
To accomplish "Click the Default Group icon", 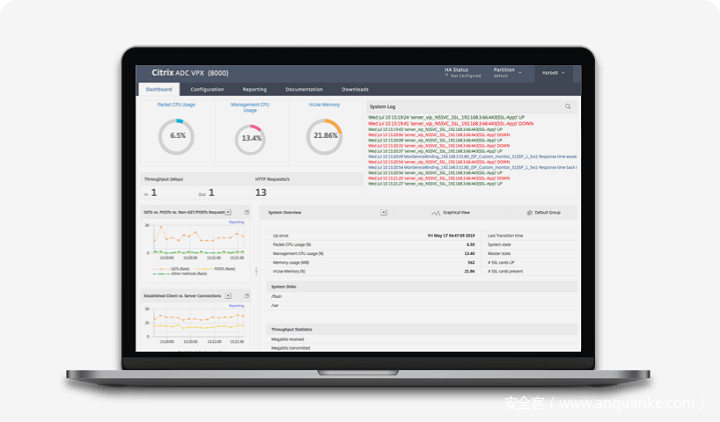I will (x=529, y=213).
